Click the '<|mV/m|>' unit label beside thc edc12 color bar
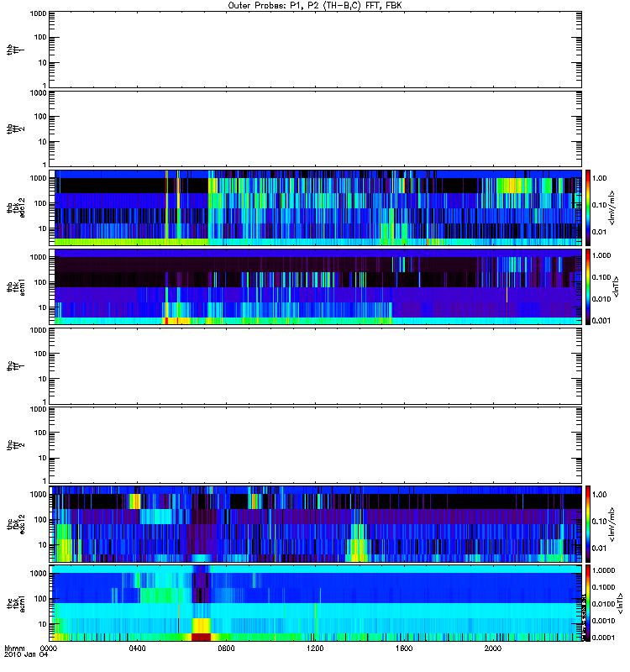 [612, 524]
